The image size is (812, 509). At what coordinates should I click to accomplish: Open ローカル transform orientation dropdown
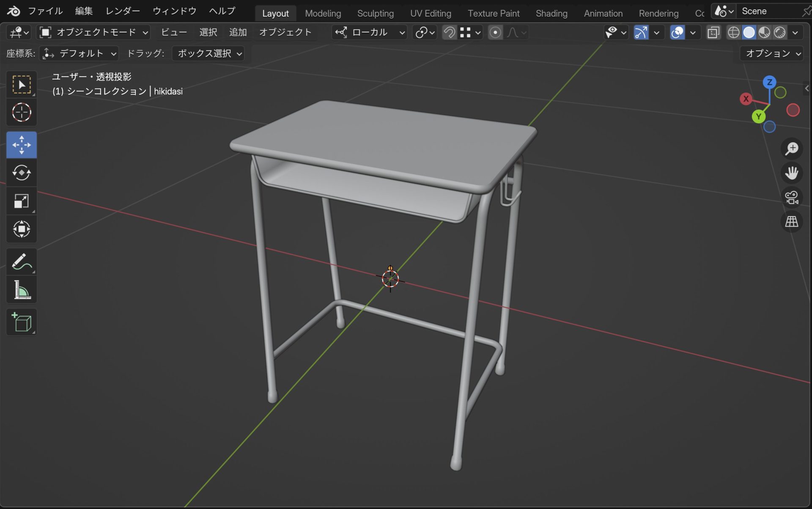(370, 33)
